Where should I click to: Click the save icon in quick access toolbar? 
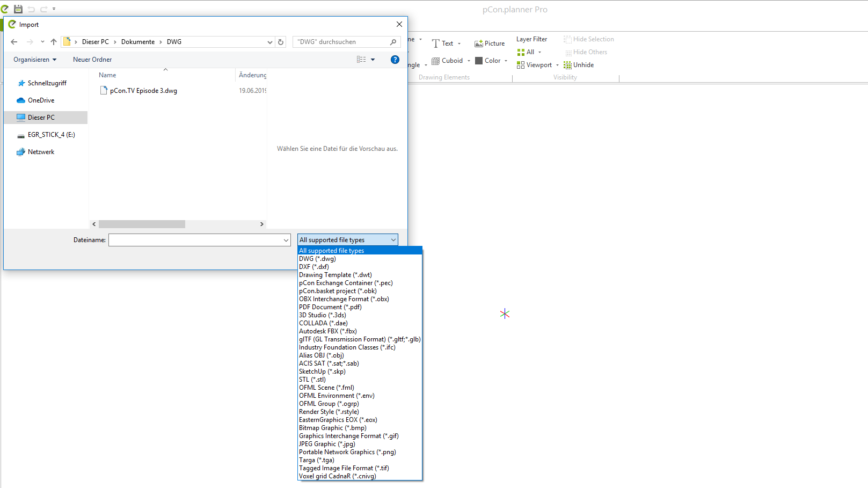pos(18,9)
